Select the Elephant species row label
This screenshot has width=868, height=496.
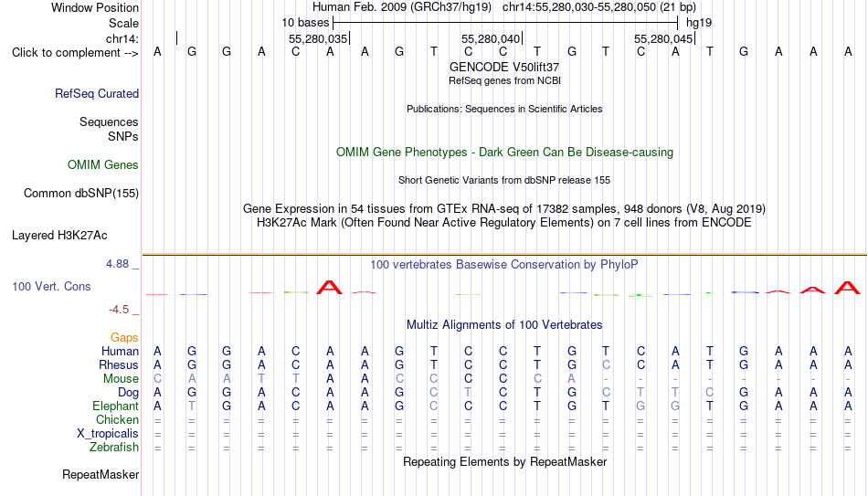click(115, 406)
